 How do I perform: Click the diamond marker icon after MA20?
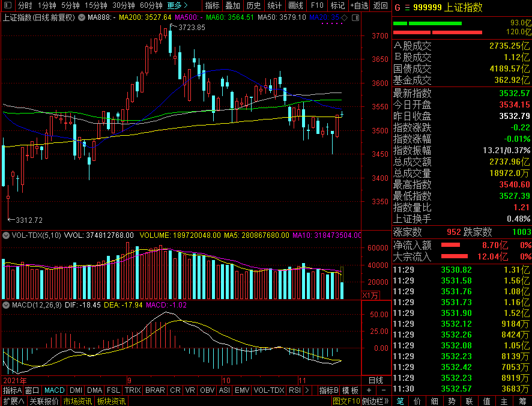coord(343,17)
